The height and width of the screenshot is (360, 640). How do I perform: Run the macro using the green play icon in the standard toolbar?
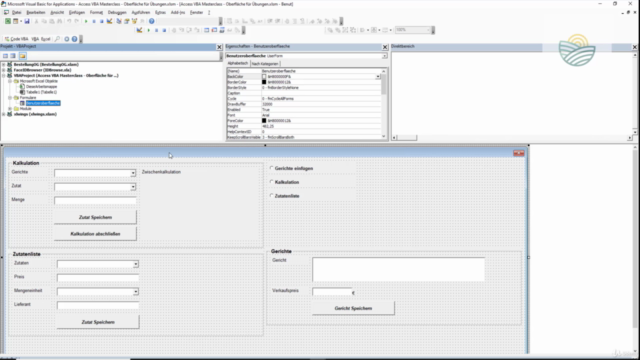[x=86, y=21]
